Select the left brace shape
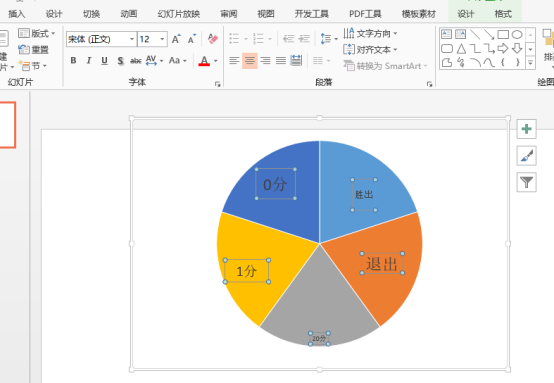The image size is (554, 383). coord(503,63)
